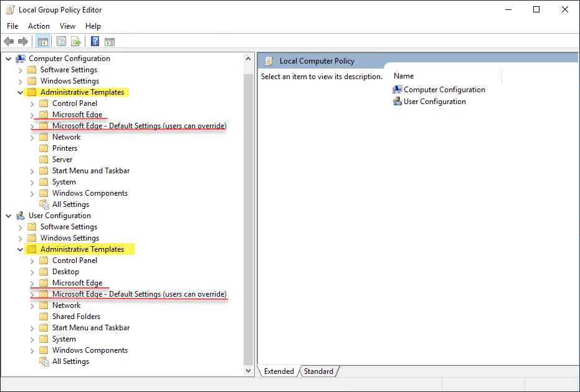Select Microsoft Edge - Default Settings under Computer Configuration
Screen dimensions: 580x392
point(140,126)
